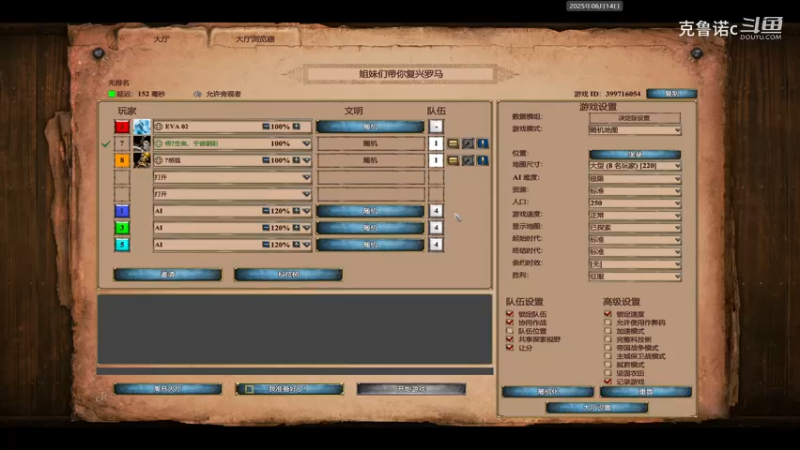Toggle the 让分 checkbox
This screenshot has width=800, height=450.
click(x=510, y=347)
